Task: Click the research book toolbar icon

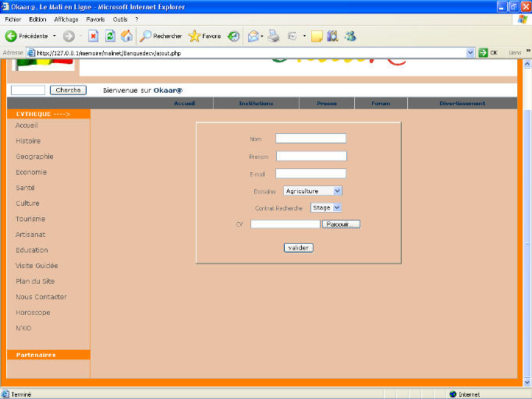Action: tap(332, 36)
